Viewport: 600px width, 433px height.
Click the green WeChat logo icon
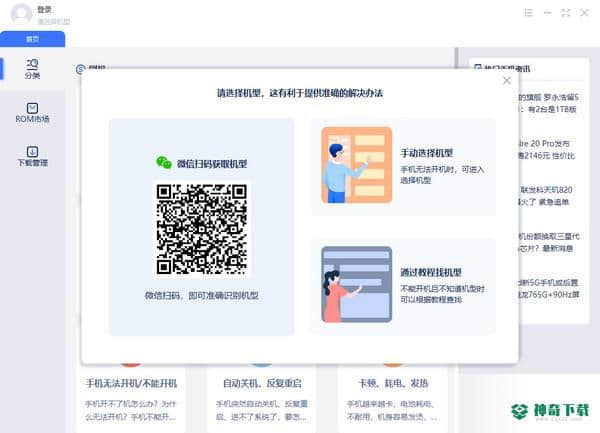pos(164,163)
